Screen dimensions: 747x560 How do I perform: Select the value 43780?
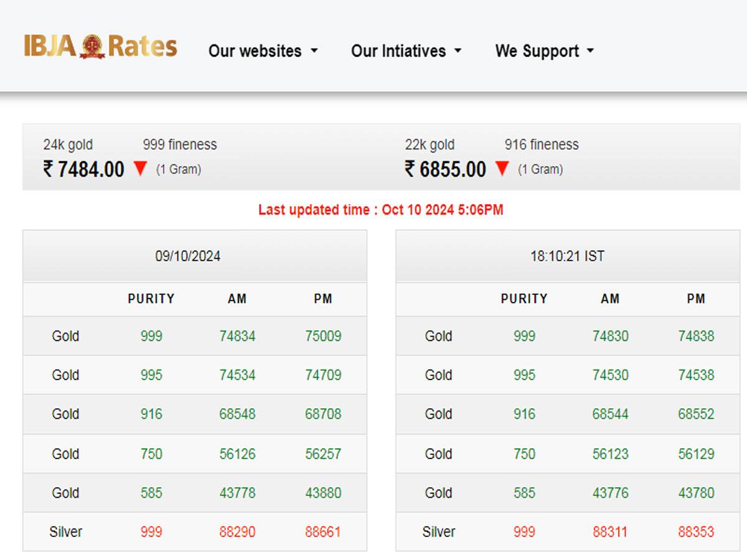[696, 493]
